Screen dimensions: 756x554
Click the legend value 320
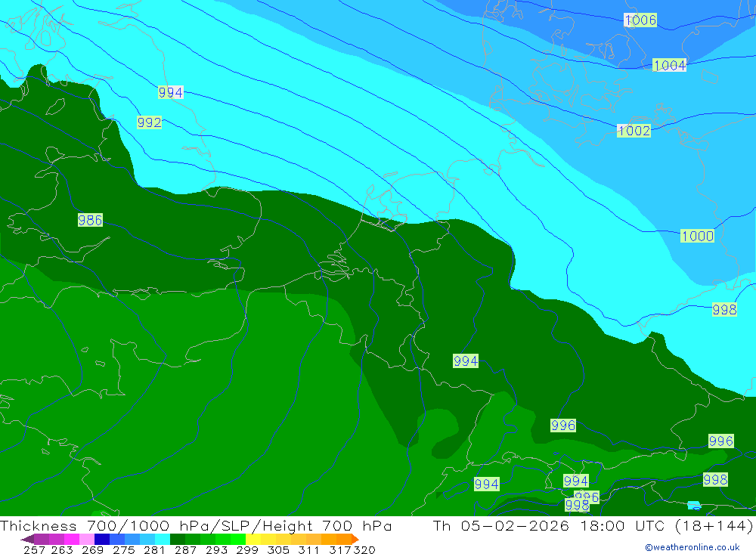tap(364, 549)
